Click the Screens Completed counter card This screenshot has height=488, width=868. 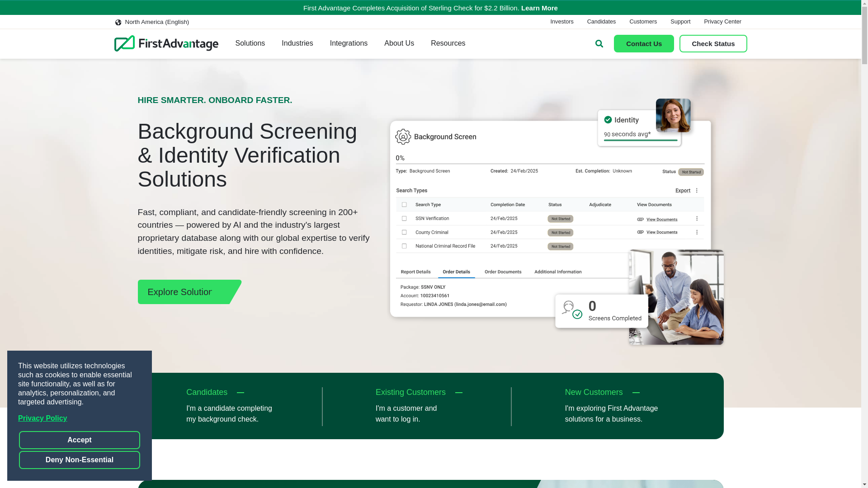point(601,311)
